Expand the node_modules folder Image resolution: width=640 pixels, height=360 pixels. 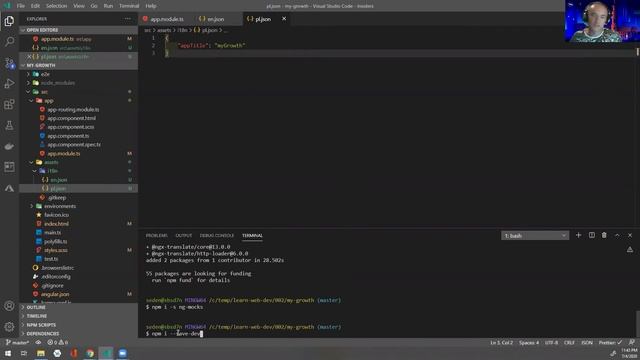(58, 83)
